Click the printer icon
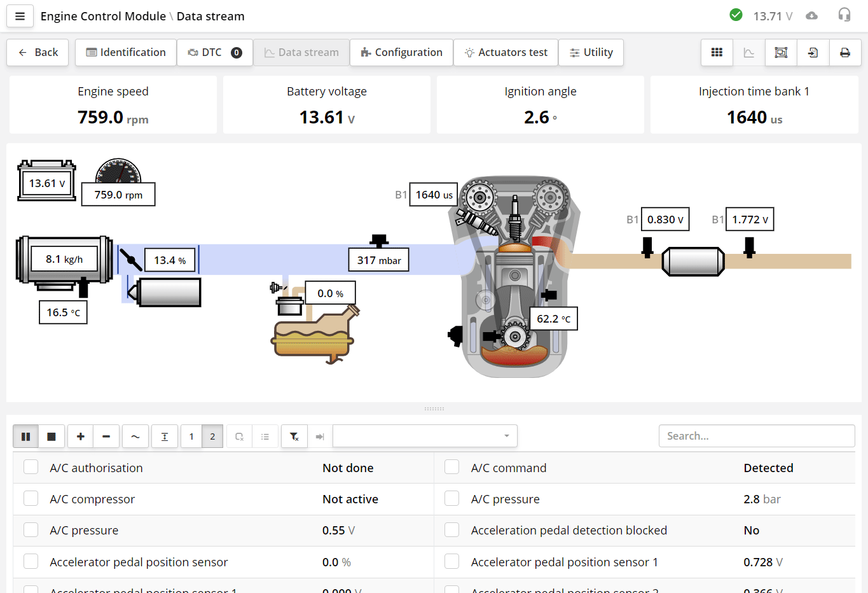Image resolution: width=868 pixels, height=593 pixels. [844, 52]
